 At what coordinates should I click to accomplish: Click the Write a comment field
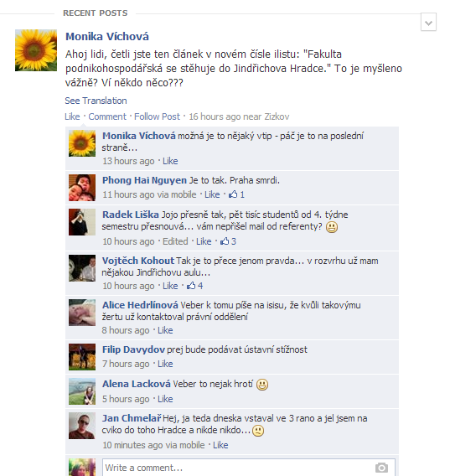click(x=249, y=468)
